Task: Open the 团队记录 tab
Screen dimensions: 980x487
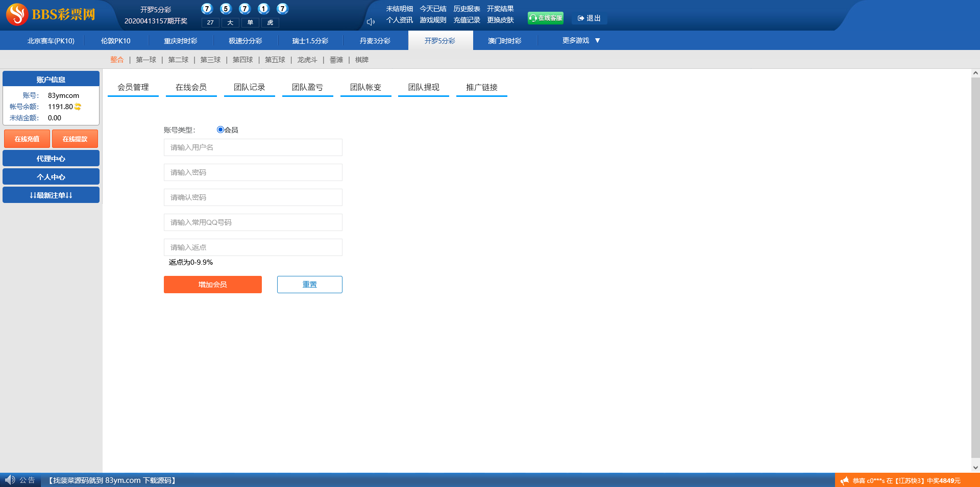Action: coord(250,87)
